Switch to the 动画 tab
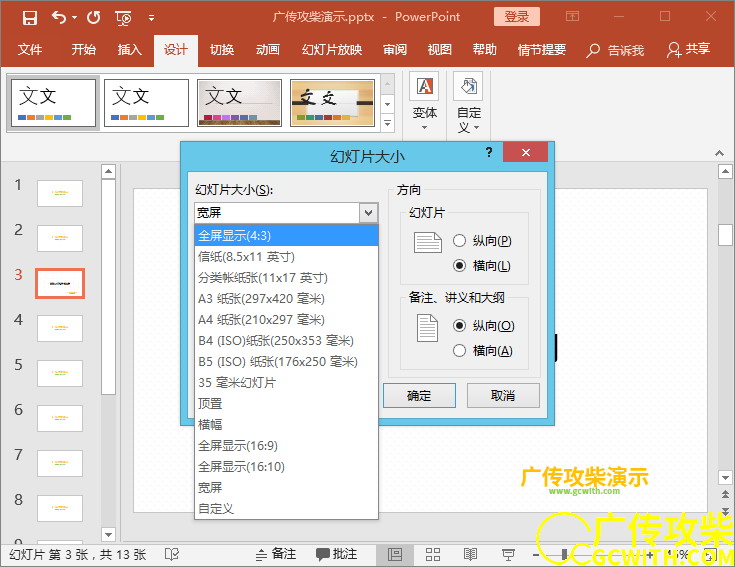Image resolution: width=735 pixels, height=567 pixels. pos(268,50)
